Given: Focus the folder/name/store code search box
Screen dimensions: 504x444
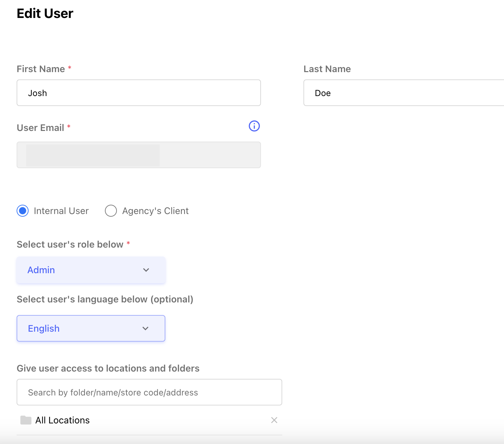Looking at the screenshot, I should (x=149, y=392).
